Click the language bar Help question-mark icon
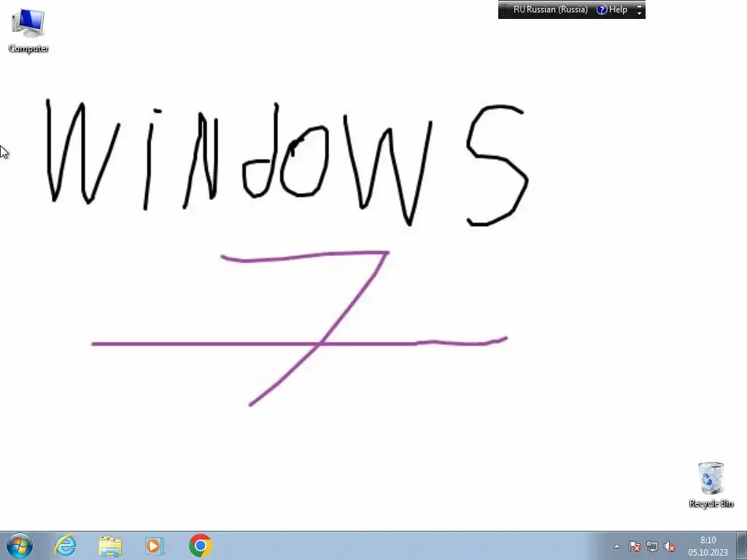 (602, 9)
